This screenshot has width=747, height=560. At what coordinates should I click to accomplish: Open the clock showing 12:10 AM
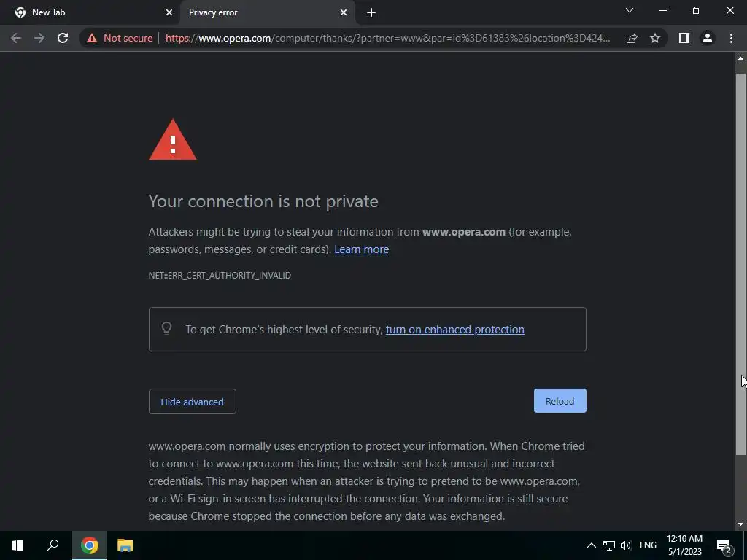(684, 545)
